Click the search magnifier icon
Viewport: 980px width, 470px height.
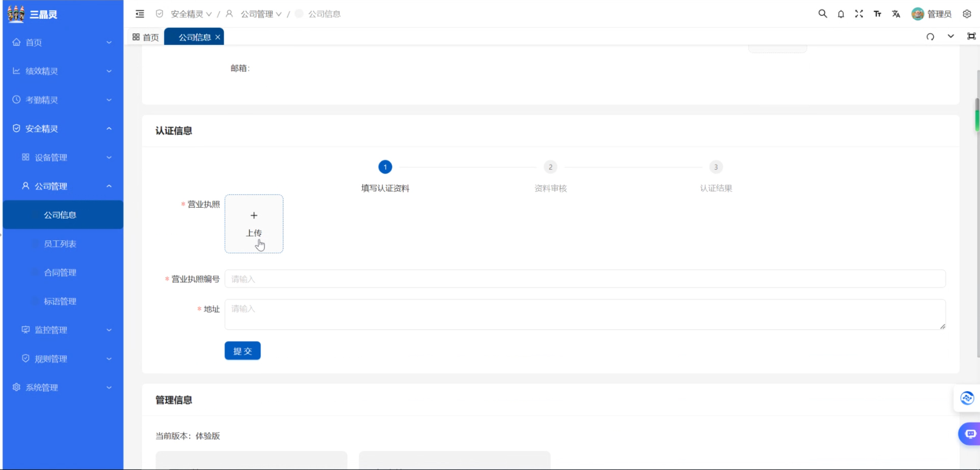pos(822,14)
